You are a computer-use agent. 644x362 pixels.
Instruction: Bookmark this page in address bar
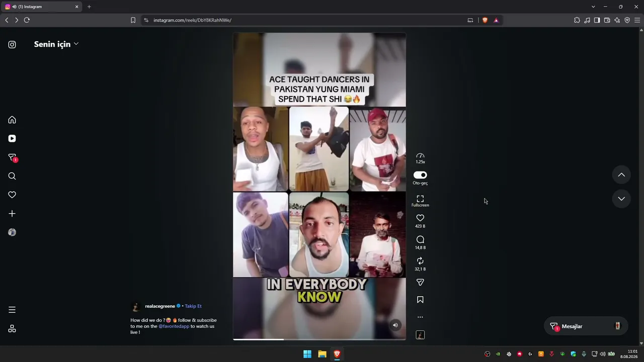click(133, 20)
